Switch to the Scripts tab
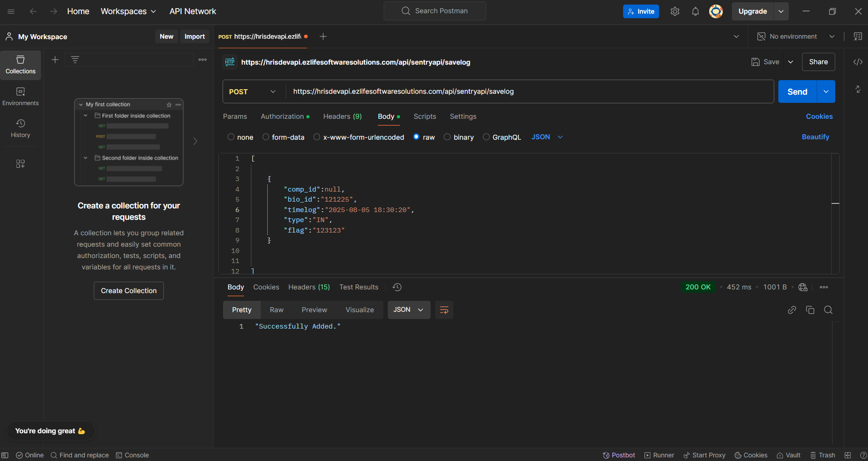 (425, 117)
